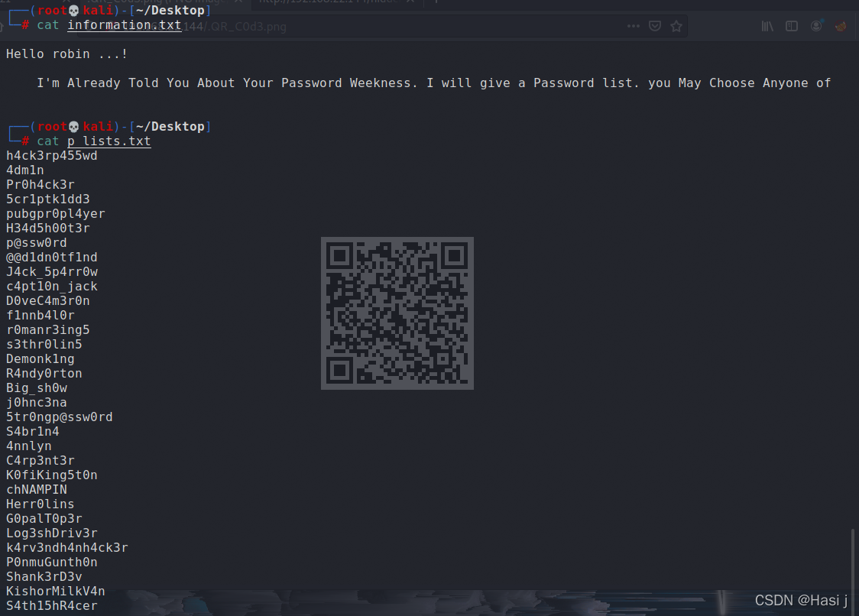Select password 'f1nnb4l0r'
This screenshot has height=616, width=859.
click(x=40, y=316)
